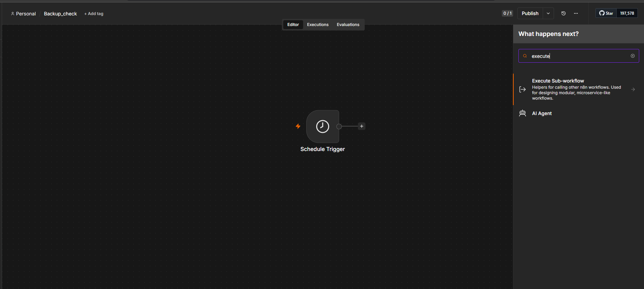Viewport: 644px width, 289px height.
Task: Click the Personal user icon
Action: (x=13, y=14)
